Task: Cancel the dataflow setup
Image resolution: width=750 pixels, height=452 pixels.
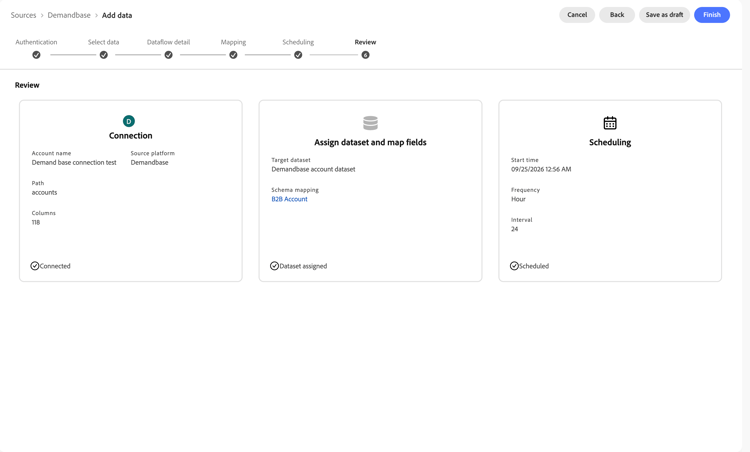Action: [x=577, y=15]
